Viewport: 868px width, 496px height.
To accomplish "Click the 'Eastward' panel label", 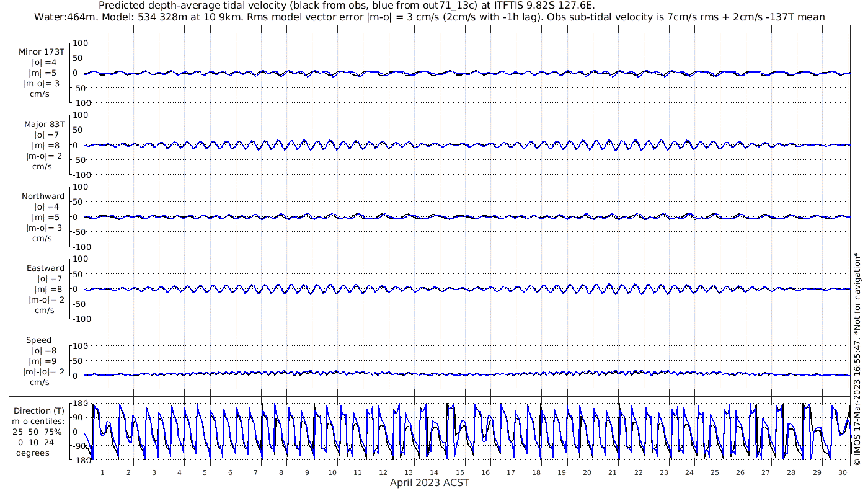I will pos(46,268).
